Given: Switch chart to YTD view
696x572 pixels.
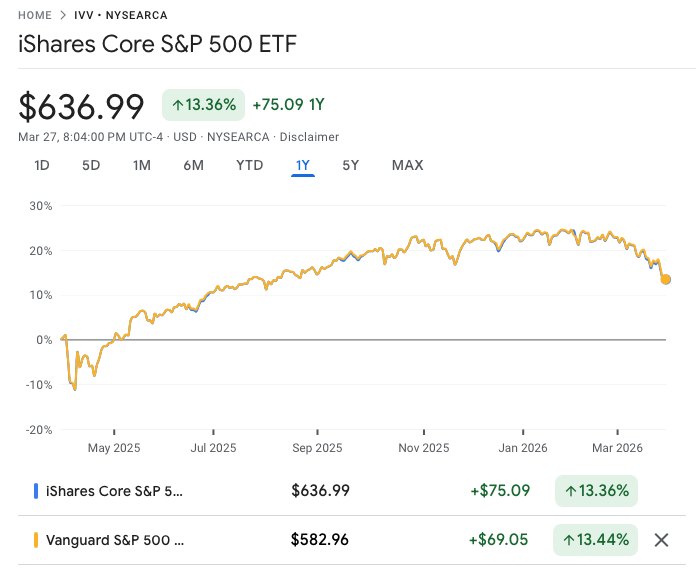Looking at the screenshot, I should [249, 165].
